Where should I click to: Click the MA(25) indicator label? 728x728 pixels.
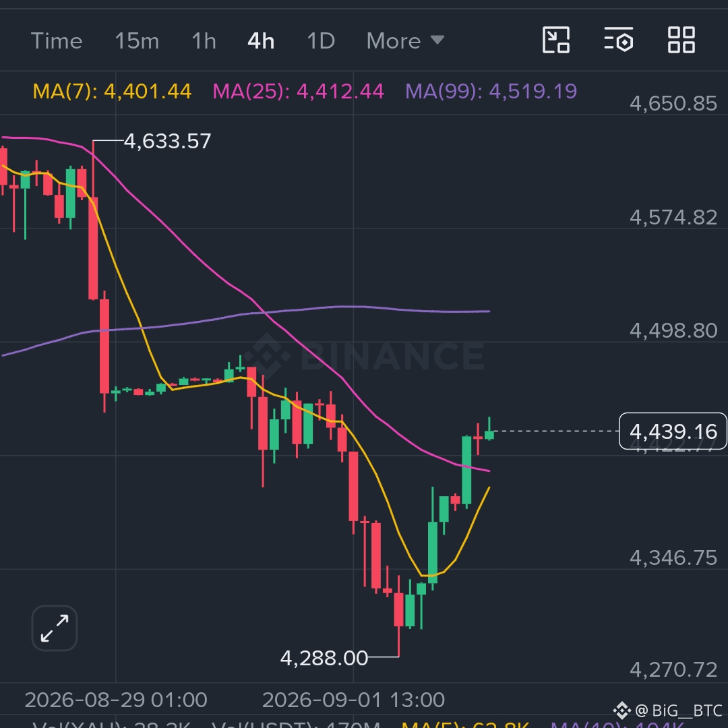coord(298,91)
